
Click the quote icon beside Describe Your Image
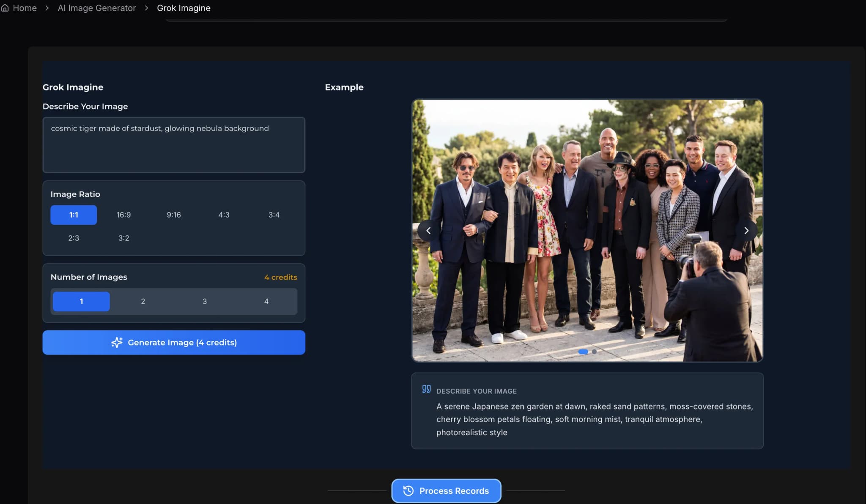[x=426, y=389]
